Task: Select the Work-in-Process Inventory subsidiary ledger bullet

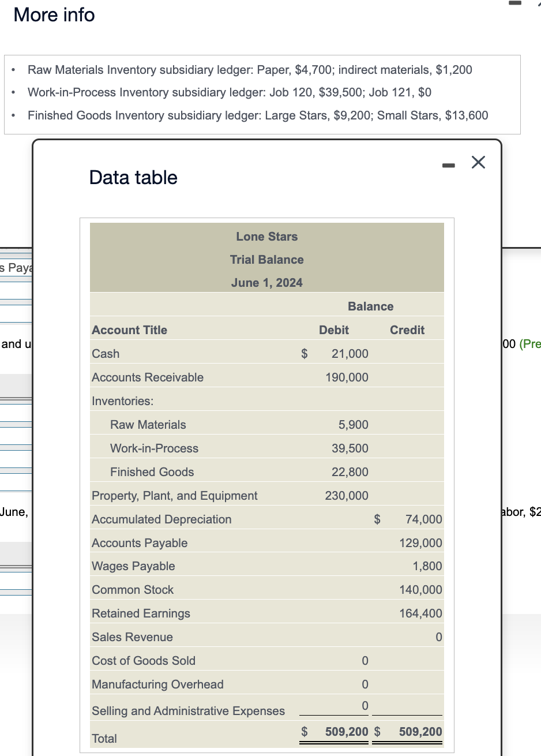Action: pos(230,92)
